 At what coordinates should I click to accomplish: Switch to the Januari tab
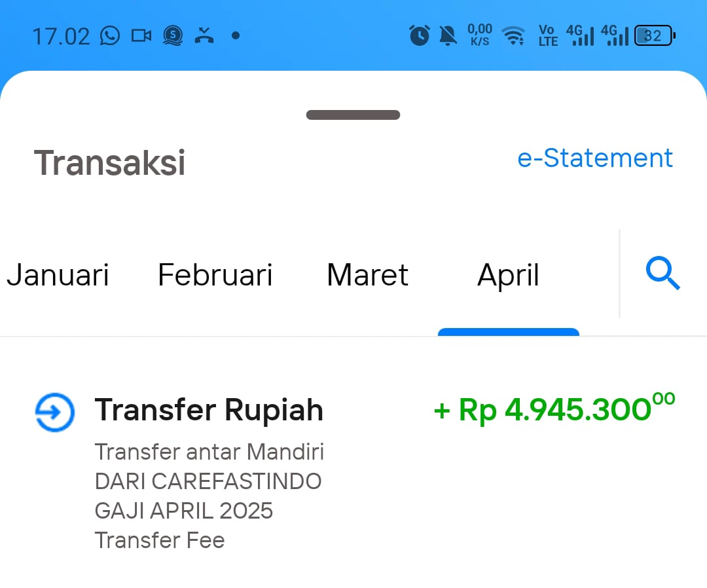pos(58,275)
